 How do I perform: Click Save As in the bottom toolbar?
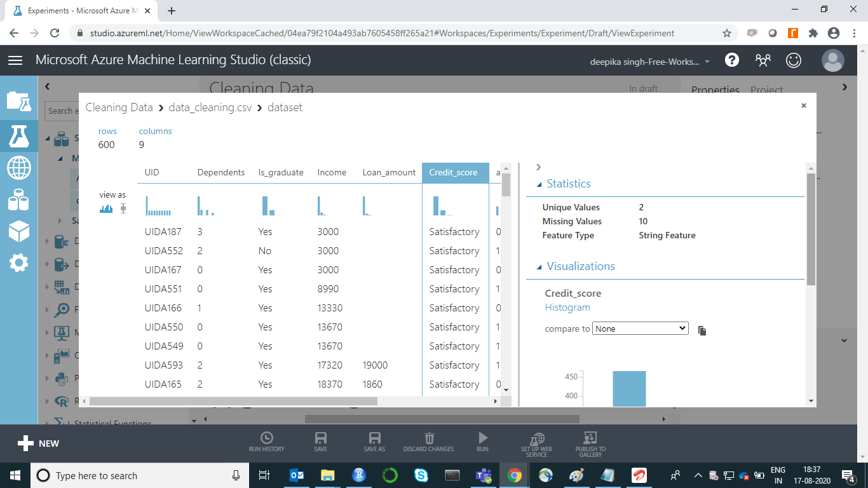pos(375,442)
